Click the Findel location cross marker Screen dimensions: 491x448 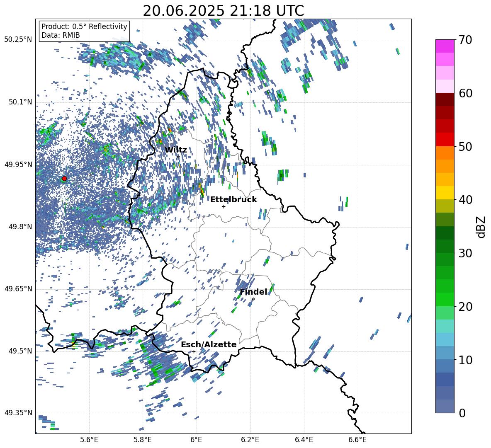(253, 299)
